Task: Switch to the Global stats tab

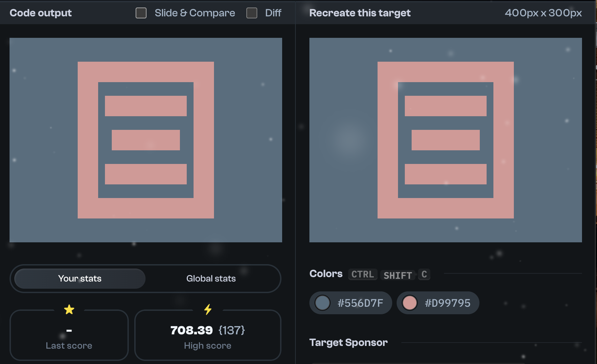Action: coord(211,278)
